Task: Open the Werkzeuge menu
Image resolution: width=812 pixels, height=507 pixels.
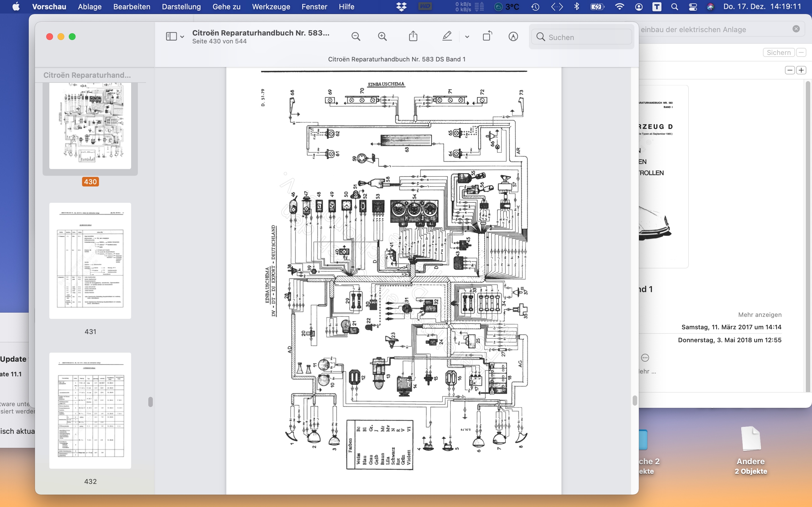Action: pos(271,7)
